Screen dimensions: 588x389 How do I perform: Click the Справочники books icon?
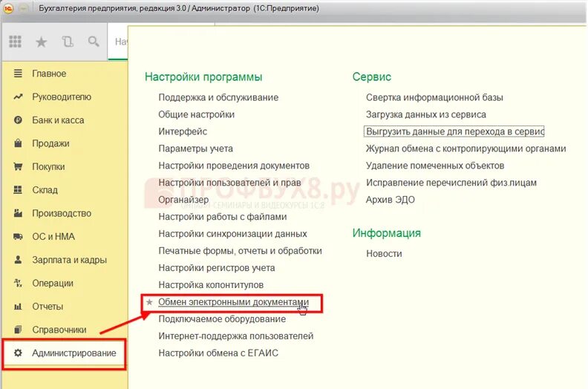pyautogui.click(x=18, y=330)
